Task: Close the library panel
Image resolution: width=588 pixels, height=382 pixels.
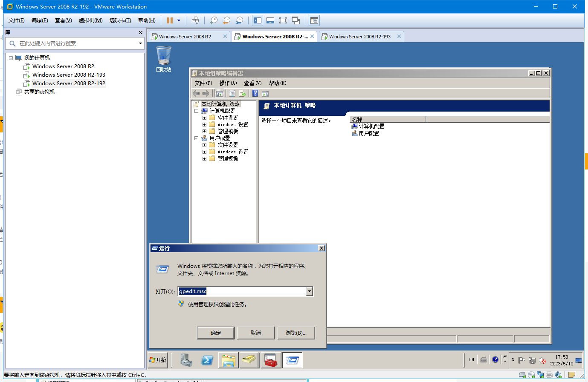Action: [x=141, y=32]
